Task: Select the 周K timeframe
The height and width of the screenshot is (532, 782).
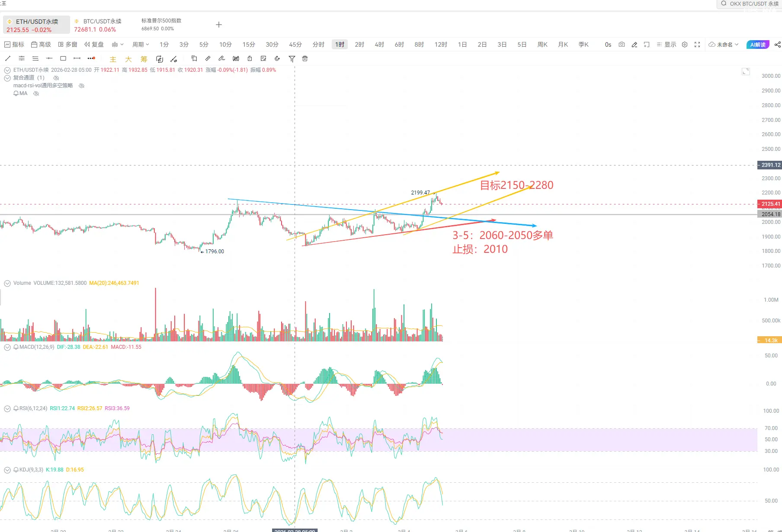Action: [542, 45]
